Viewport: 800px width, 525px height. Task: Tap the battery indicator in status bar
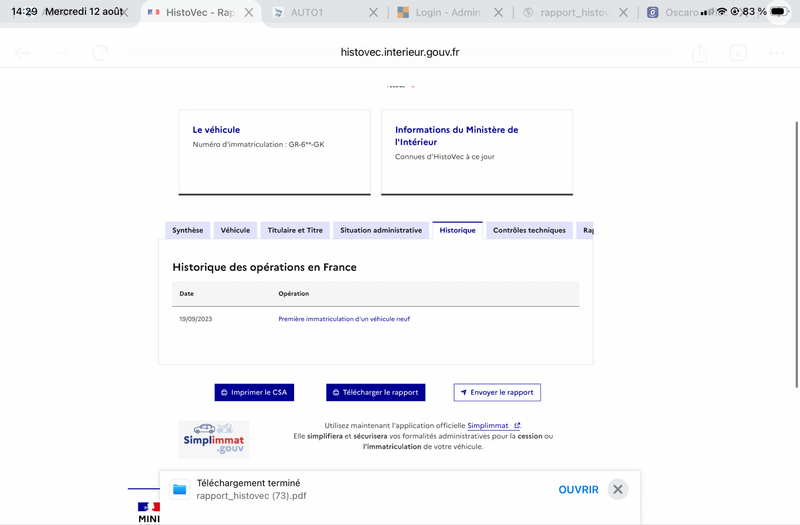pyautogui.click(x=779, y=11)
